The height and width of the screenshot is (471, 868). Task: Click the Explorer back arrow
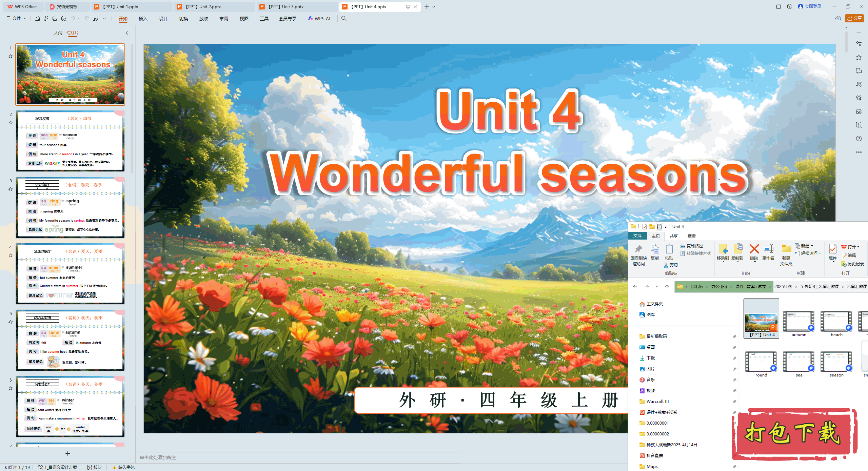635,287
